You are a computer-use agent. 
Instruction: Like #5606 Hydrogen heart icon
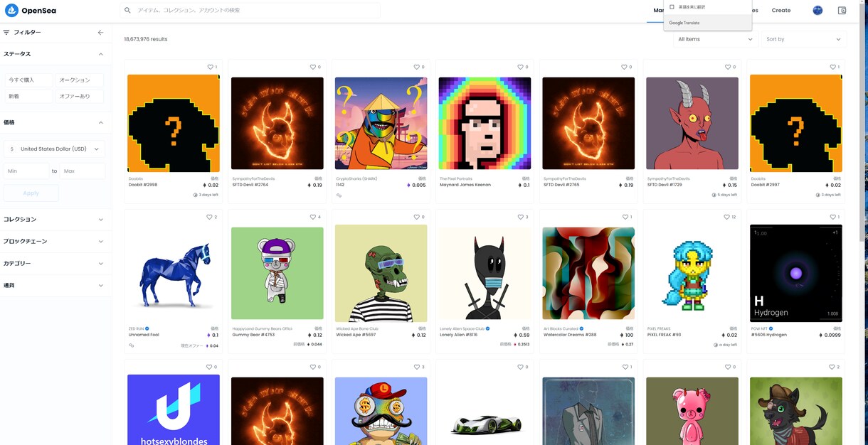tap(832, 217)
